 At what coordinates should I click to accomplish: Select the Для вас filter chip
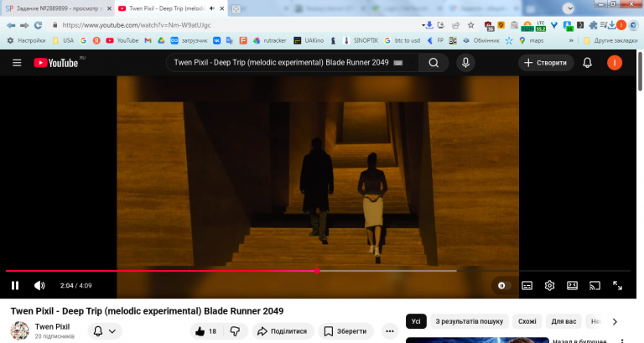click(x=563, y=321)
